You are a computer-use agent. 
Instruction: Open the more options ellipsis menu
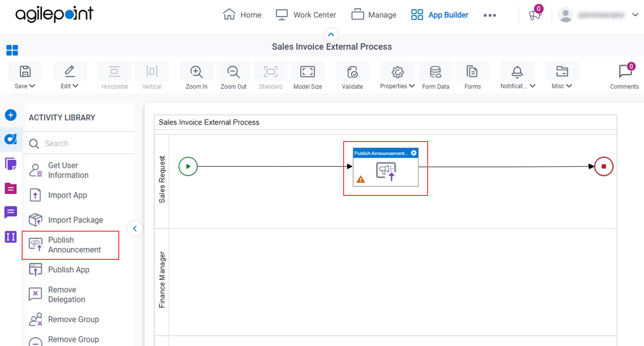[490, 15]
